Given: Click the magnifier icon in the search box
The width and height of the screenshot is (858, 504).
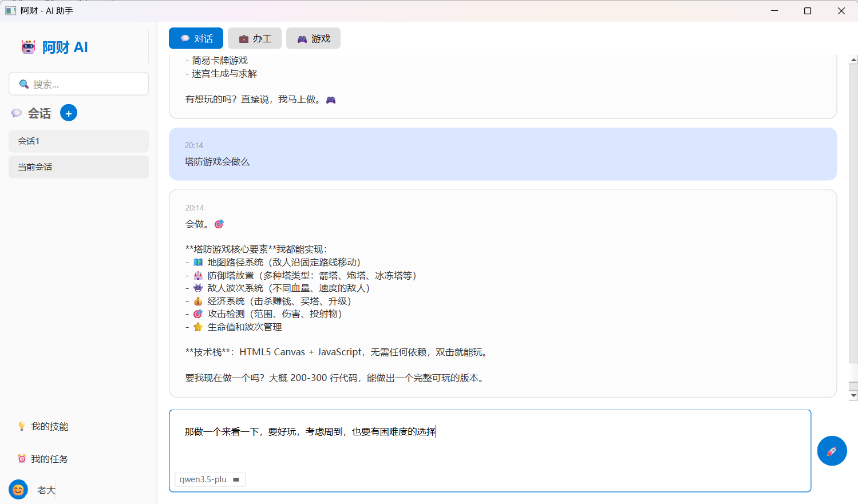Looking at the screenshot, I should (x=23, y=84).
